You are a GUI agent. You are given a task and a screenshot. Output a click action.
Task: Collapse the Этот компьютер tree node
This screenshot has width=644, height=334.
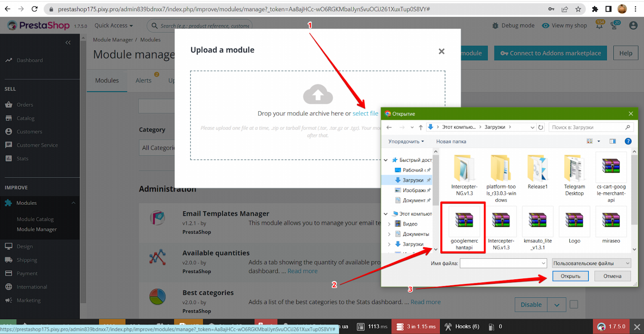pos(386,214)
